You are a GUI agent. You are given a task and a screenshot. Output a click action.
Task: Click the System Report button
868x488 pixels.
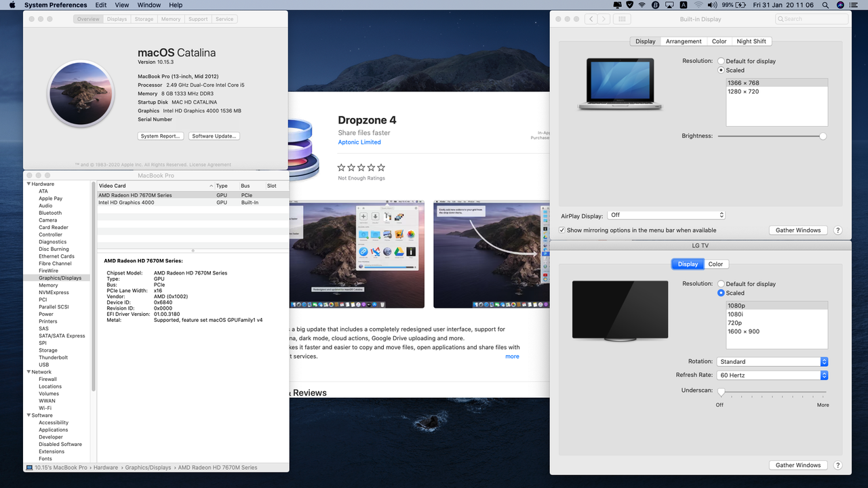tap(161, 136)
